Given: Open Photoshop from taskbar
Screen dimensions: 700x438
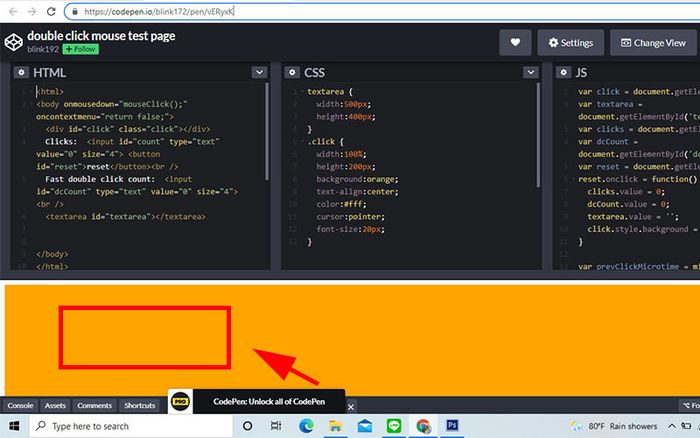Looking at the screenshot, I should tap(452, 425).
